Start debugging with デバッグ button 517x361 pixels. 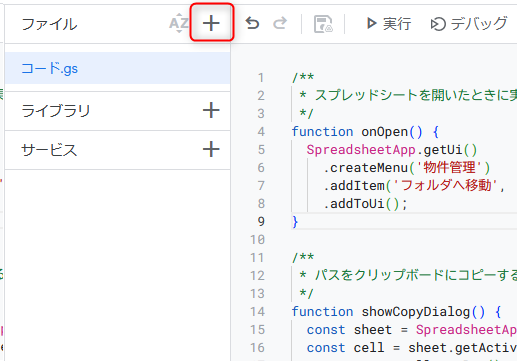pos(469,23)
